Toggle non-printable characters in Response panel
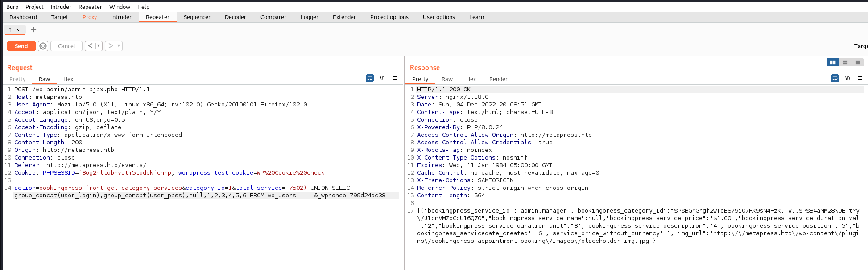This screenshot has height=270, width=868. (847, 78)
